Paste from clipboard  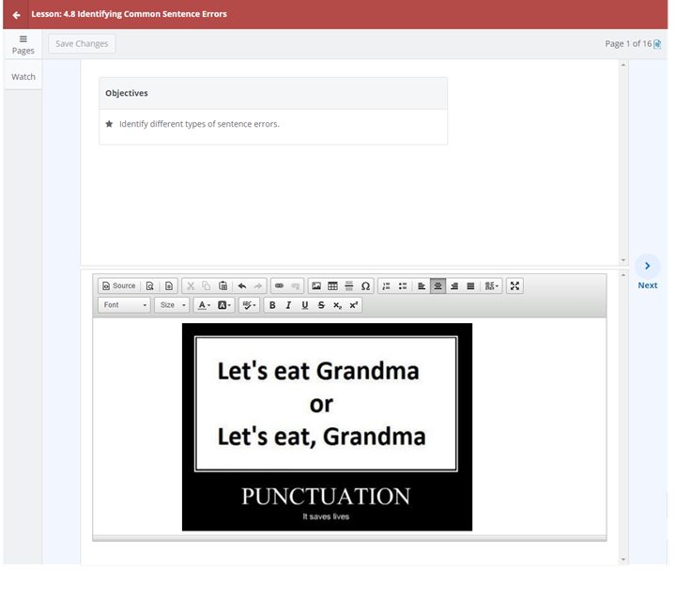(x=223, y=285)
